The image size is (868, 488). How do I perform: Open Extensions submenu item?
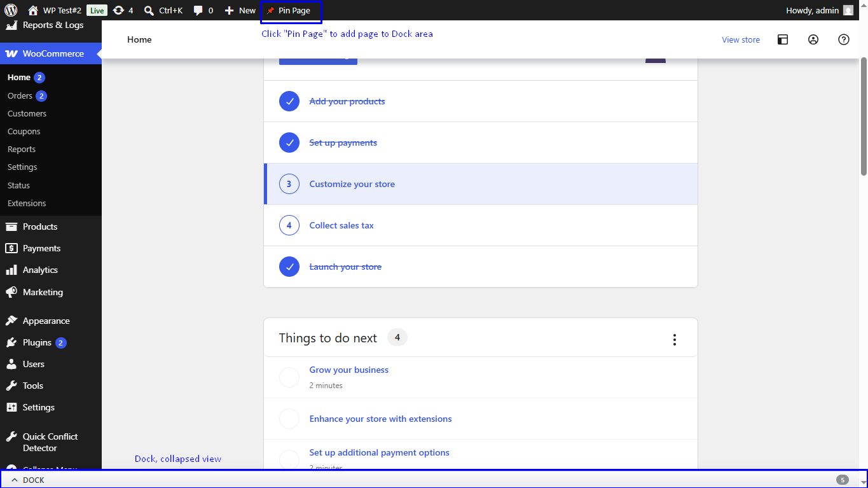point(27,203)
